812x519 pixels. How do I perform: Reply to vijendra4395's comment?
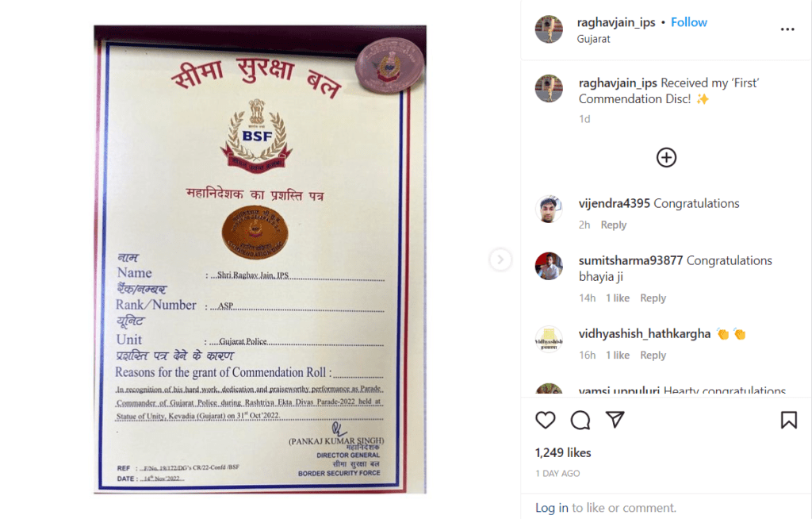click(x=613, y=225)
